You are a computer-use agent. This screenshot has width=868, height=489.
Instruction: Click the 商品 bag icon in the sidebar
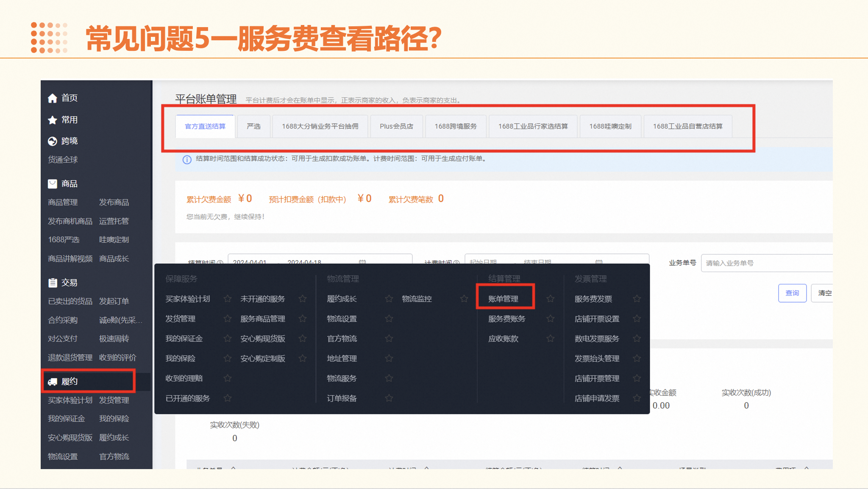pyautogui.click(x=52, y=184)
